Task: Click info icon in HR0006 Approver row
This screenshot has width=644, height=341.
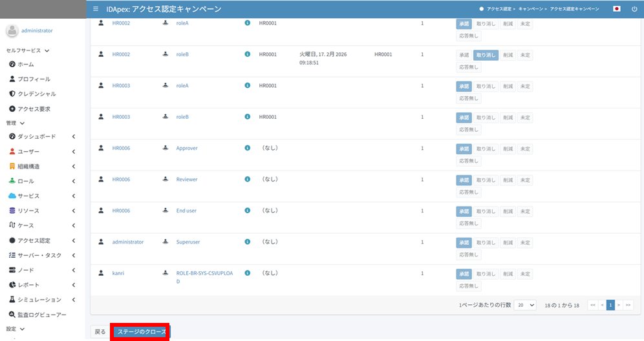Action: click(247, 148)
